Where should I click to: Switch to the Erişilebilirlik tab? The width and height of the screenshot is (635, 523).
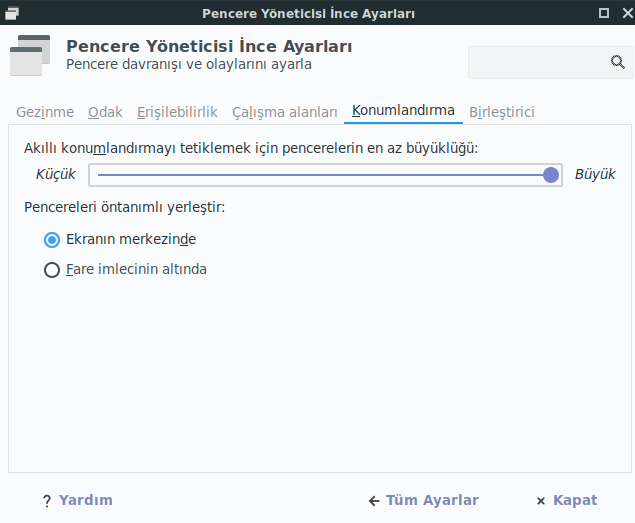tap(177, 112)
